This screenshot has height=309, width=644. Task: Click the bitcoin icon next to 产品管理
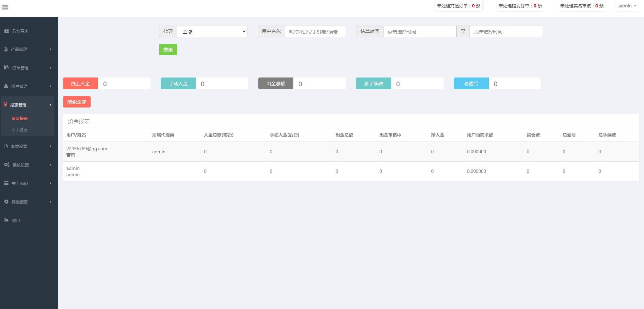tap(6, 49)
